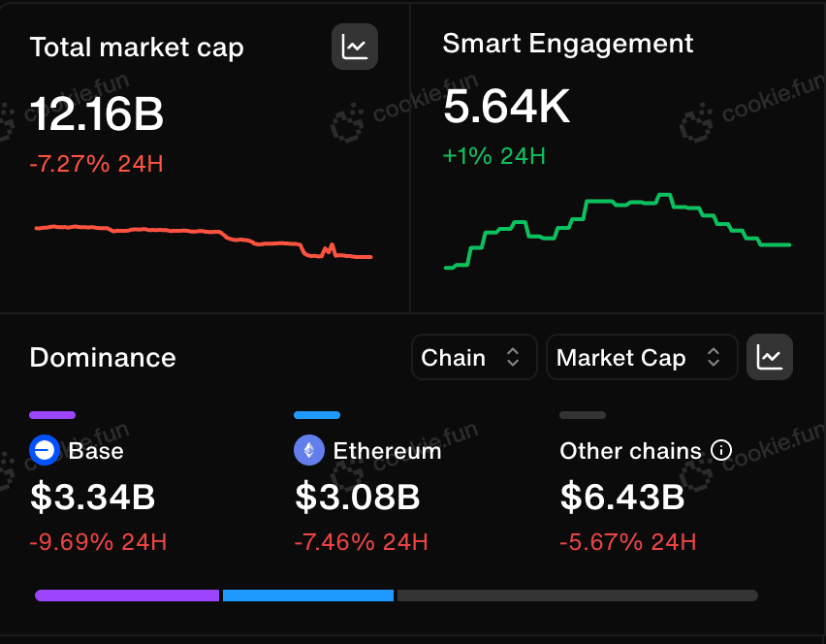
Task: Select the gray Other chains bar segment
Action: click(x=578, y=596)
